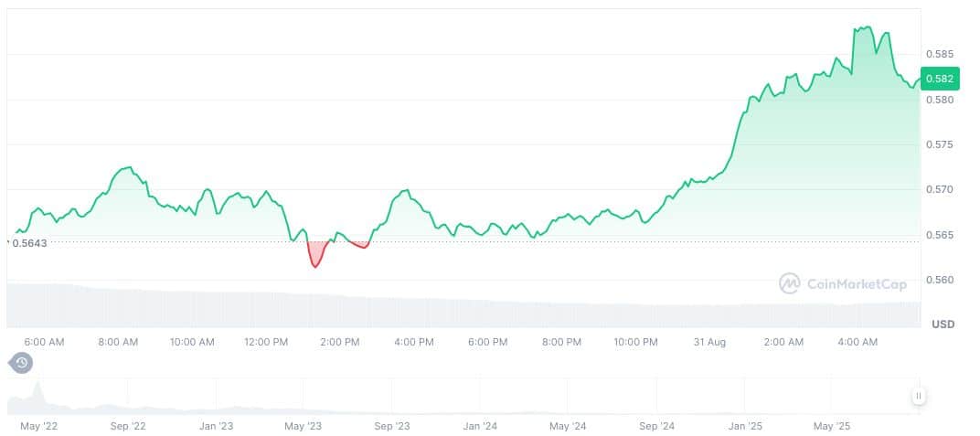Viewport: 980px width, 436px height.
Task: Click the 0.575 price axis label
Action: (x=940, y=144)
